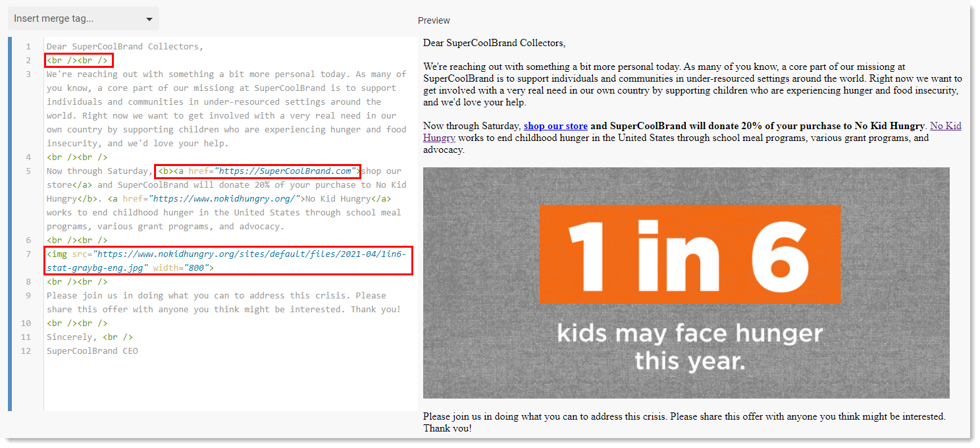Place cursor at the Sincerely line
This screenshot has height=448, width=980.
coord(69,337)
